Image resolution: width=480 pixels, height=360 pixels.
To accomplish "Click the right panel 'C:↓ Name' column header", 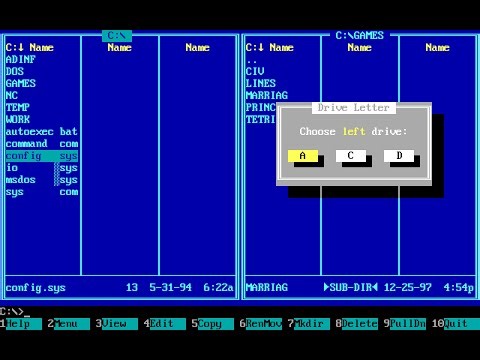I will tap(270, 47).
